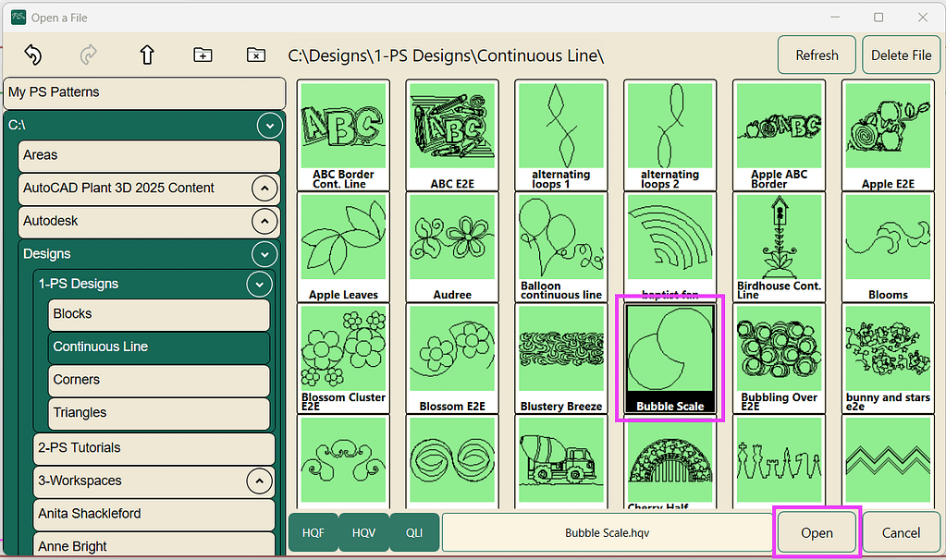The height and width of the screenshot is (560, 946).
Task: Select the Cement truck pattern thumbnail
Action: pos(561,459)
